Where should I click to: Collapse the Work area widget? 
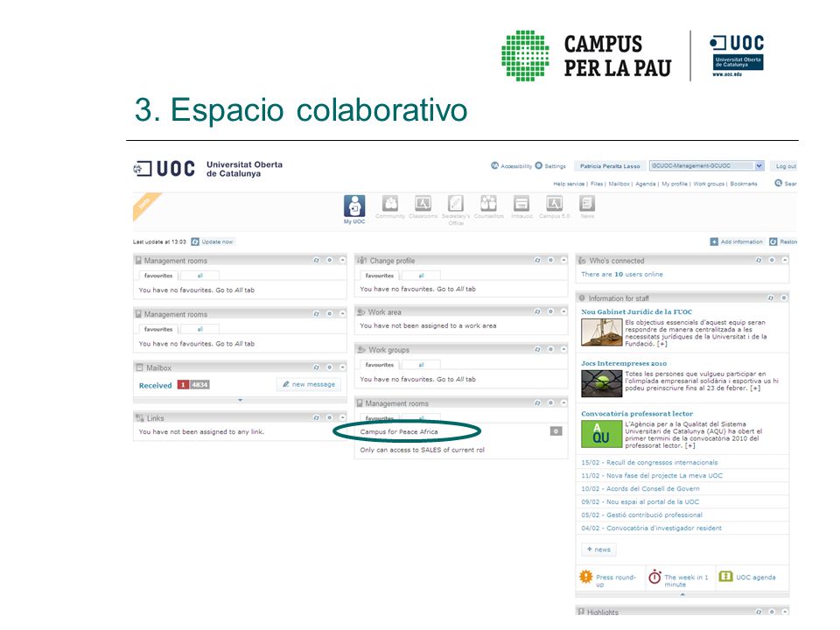click(563, 311)
